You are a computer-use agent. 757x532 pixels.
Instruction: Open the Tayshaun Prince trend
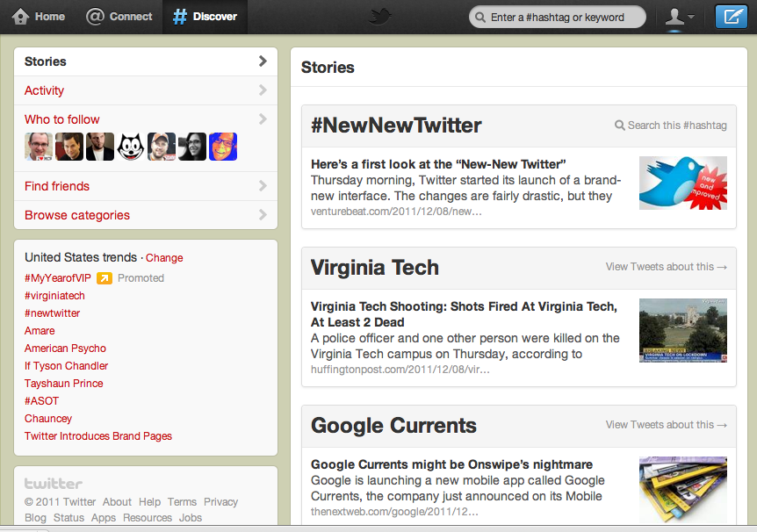(x=64, y=384)
